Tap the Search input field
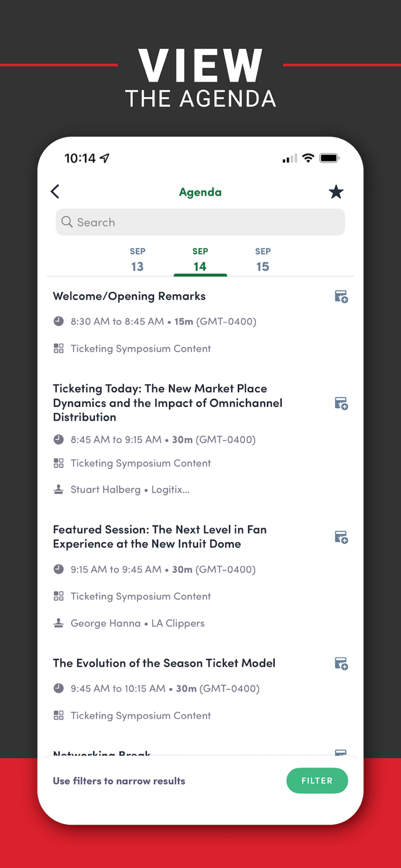 tap(200, 222)
